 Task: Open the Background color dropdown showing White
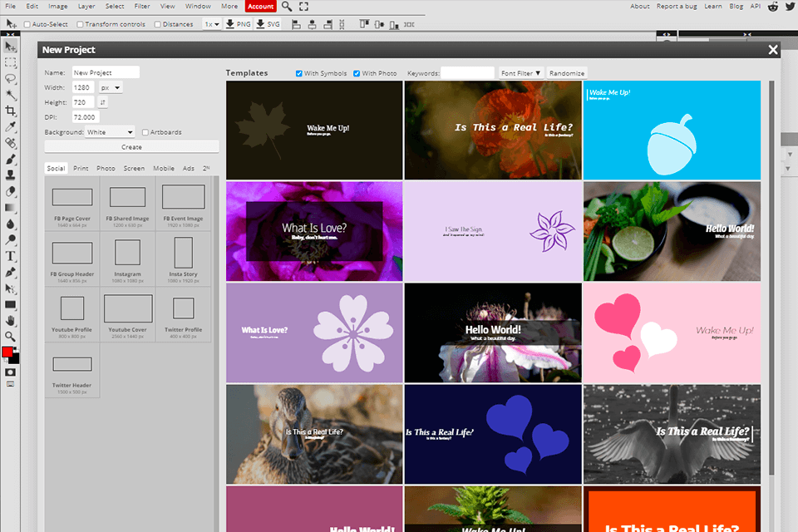(108, 132)
